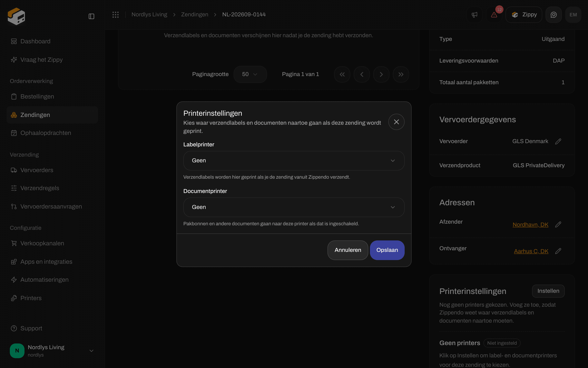Open the apps grid launcher icon

click(115, 15)
